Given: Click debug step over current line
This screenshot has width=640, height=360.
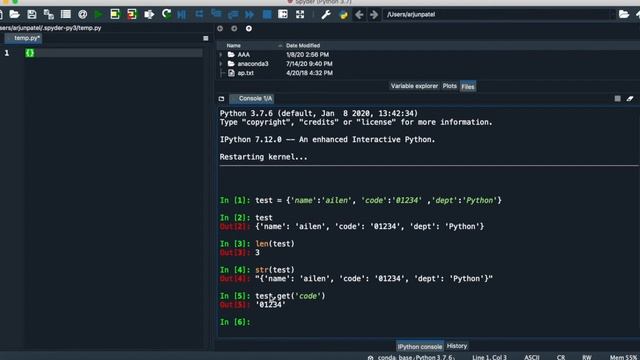Looking at the screenshot, I should point(199,15).
